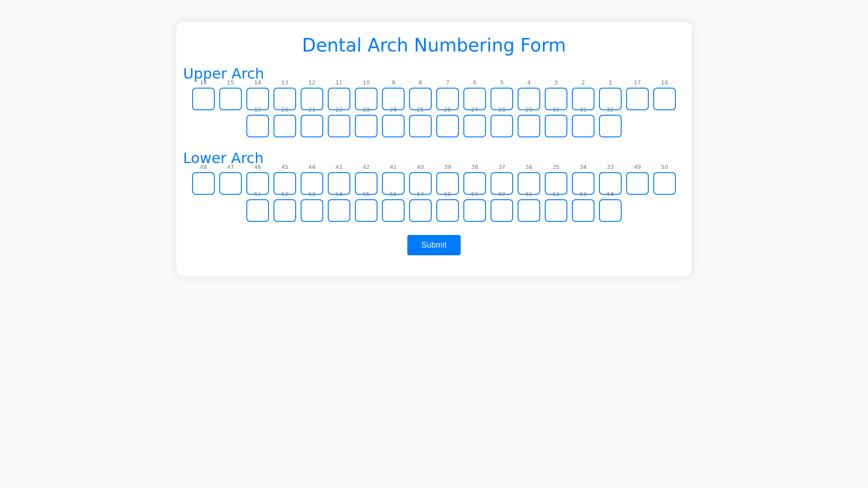Click the box labeled 4
This screenshot has width=868, height=488.
point(528,99)
